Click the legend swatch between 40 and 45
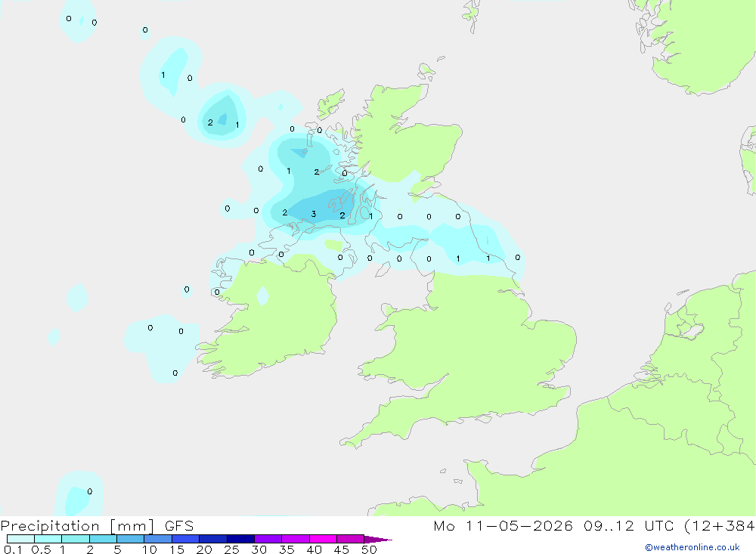Viewport: 756px width, 554px height. coord(323,539)
